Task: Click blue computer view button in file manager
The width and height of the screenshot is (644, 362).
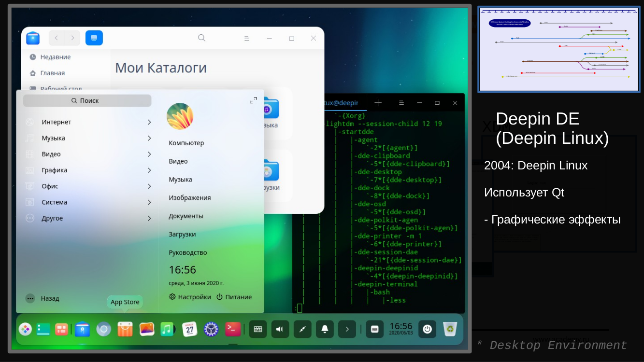Action: [94, 38]
